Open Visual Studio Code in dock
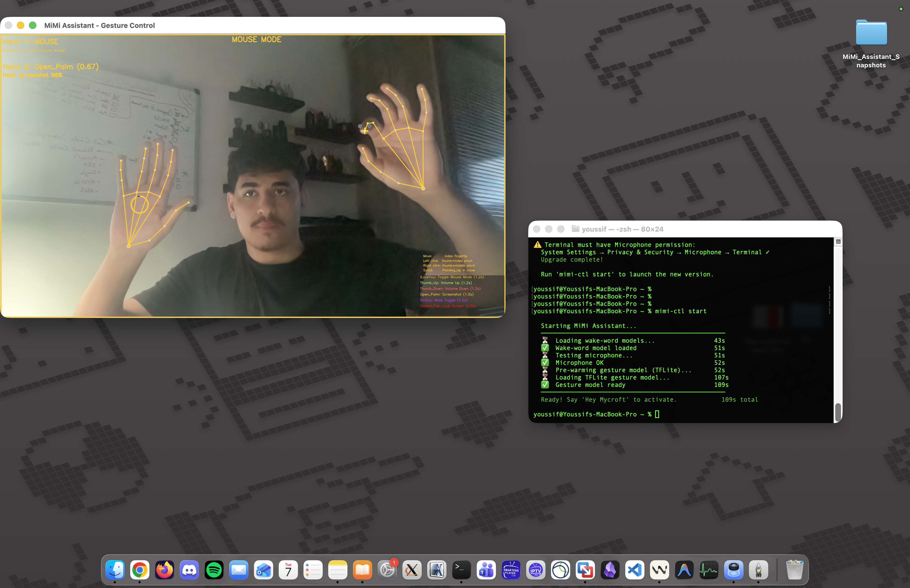The image size is (910, 588). [635, 570]
